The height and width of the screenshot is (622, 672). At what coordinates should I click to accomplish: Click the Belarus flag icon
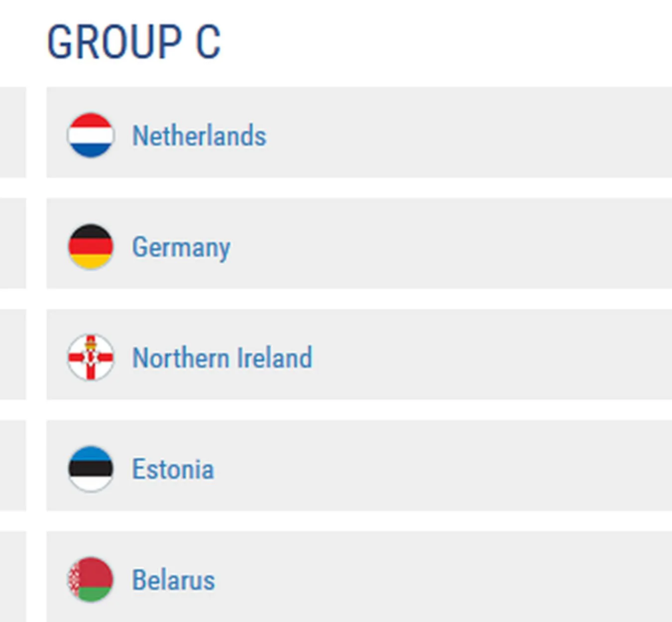[91, 580]
